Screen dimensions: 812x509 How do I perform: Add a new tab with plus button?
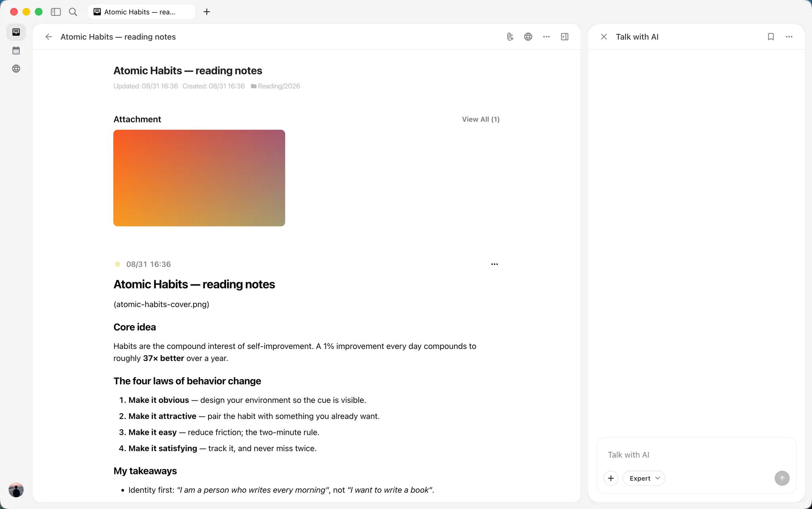(207, 12)
